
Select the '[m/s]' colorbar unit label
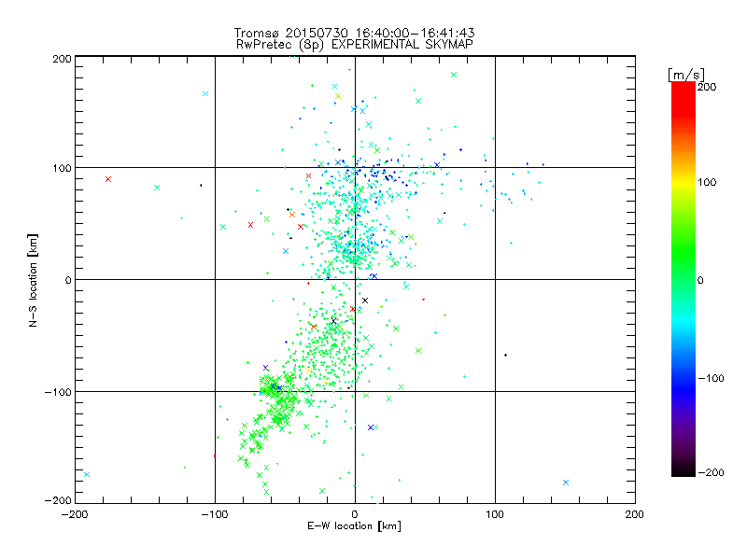686,75
